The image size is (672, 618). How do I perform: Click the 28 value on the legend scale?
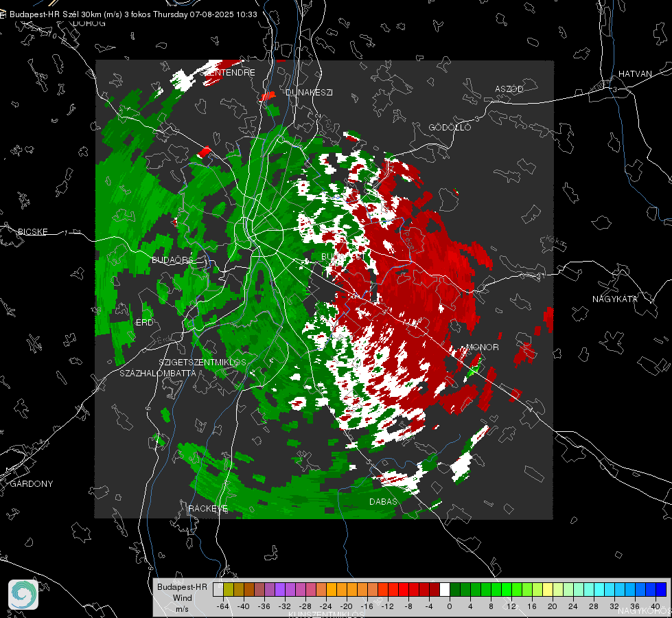[593, 606]
